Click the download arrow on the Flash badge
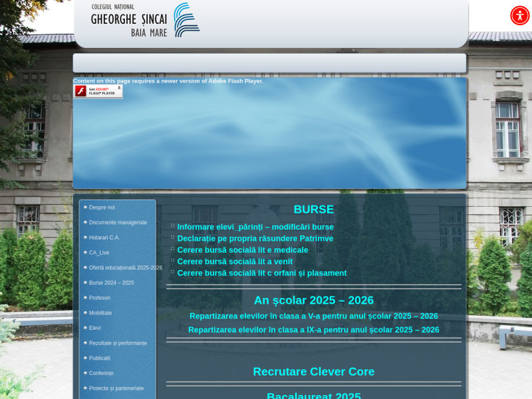The width and height of the screenshot is (532, 399). 118,87
